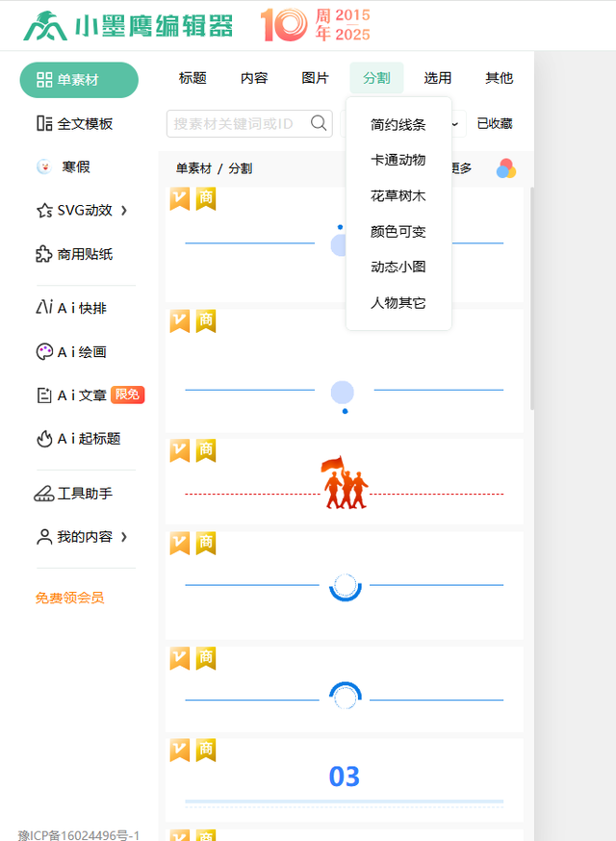Screen dimensions: 616x841
Task: Select divider with dot above circle
Action: [x=344, y=244]
